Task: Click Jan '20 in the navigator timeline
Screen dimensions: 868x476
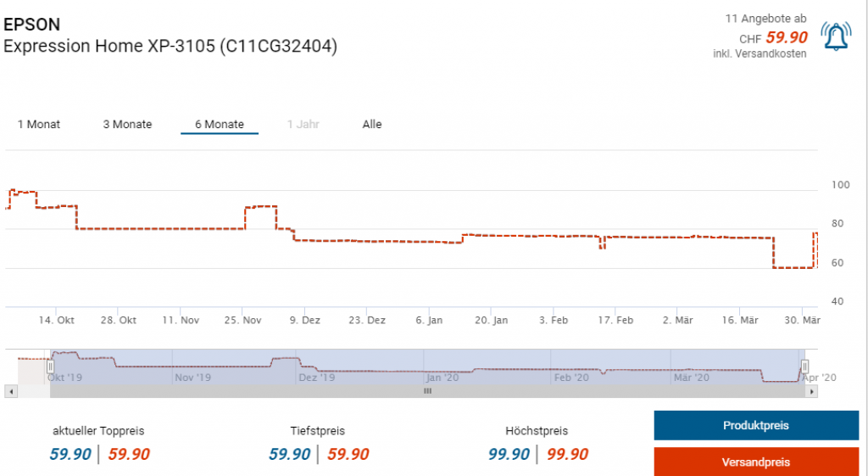Action: click(x=442, y=377)
